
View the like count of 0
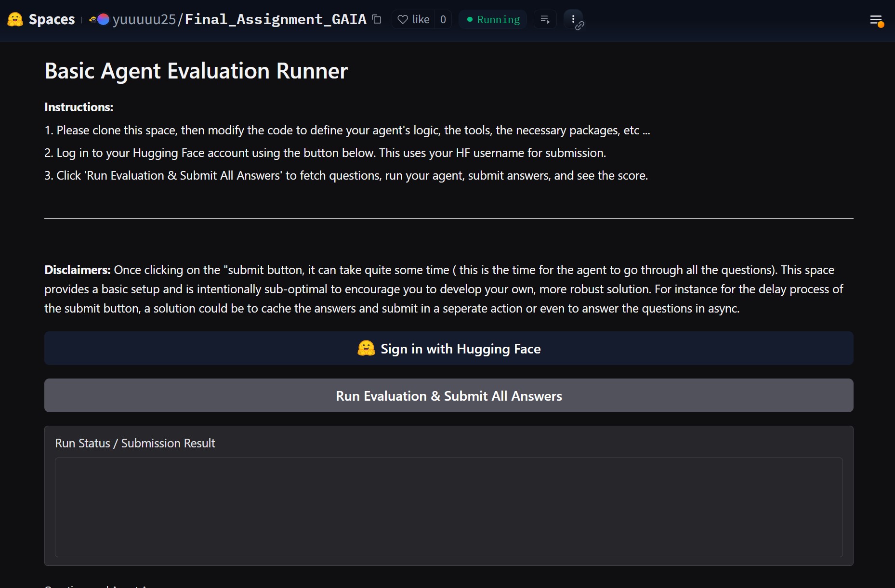443,19
